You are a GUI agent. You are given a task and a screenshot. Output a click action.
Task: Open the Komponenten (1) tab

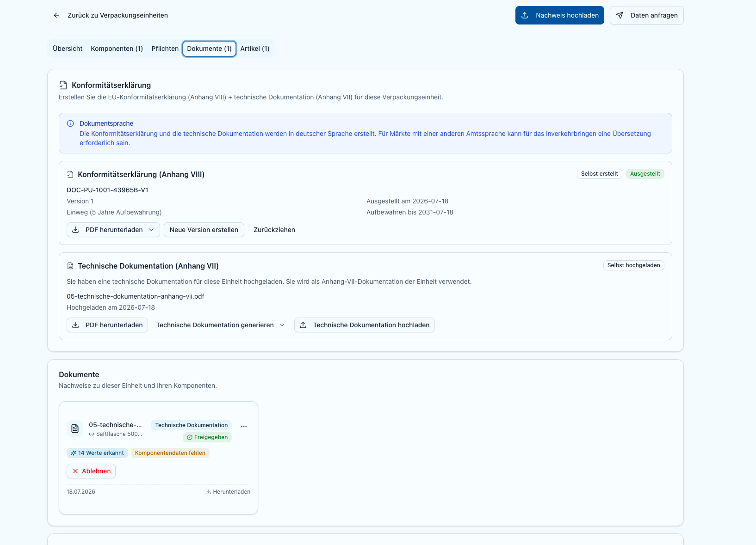[x=117, y=49]
